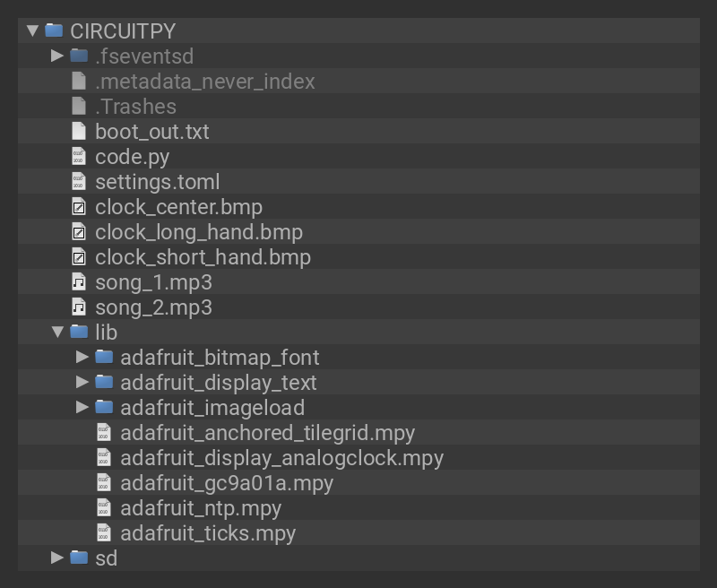Click the clock_short_hand.bmp image icon

[79, 257]
